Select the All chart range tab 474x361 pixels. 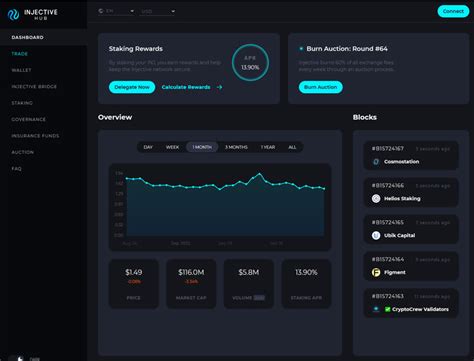click(x=292, y=147)
